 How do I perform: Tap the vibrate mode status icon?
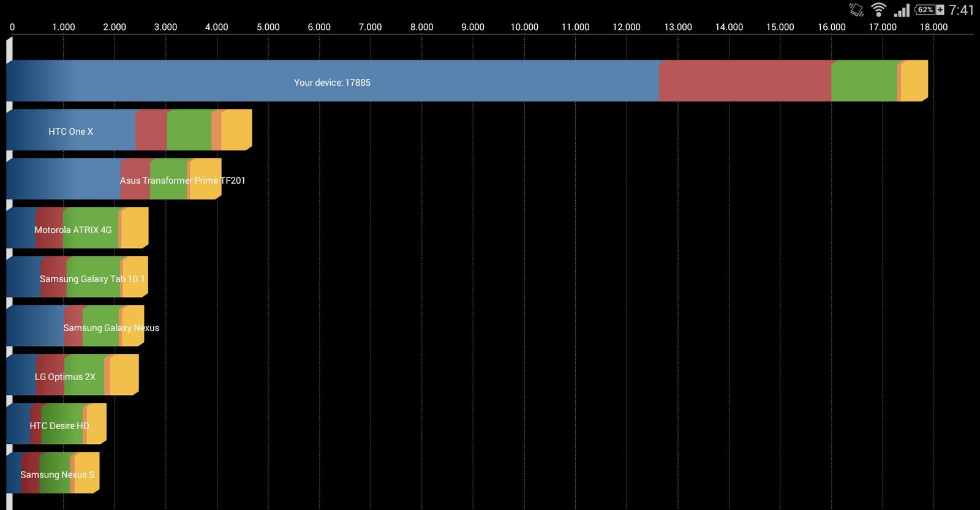click(856, 10)
